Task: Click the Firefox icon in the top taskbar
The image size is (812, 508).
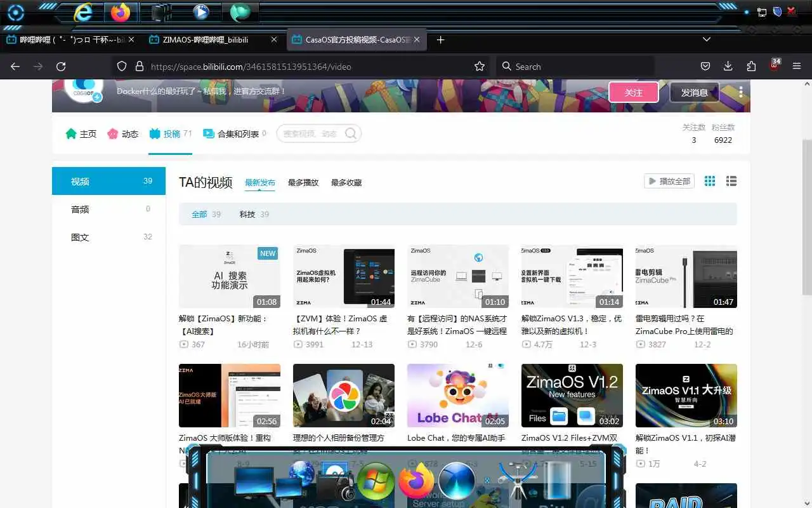Action: 120,12
